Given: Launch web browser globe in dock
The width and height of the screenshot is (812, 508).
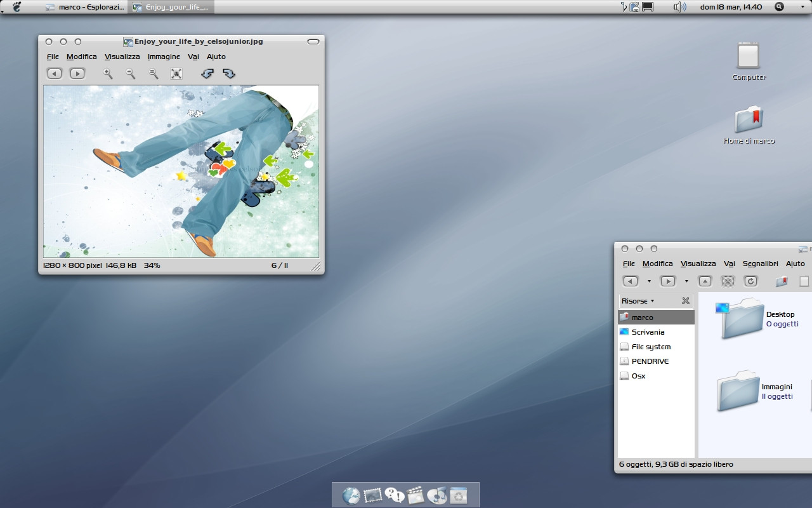Looking at the screenshot, I should tap(351, 495).
